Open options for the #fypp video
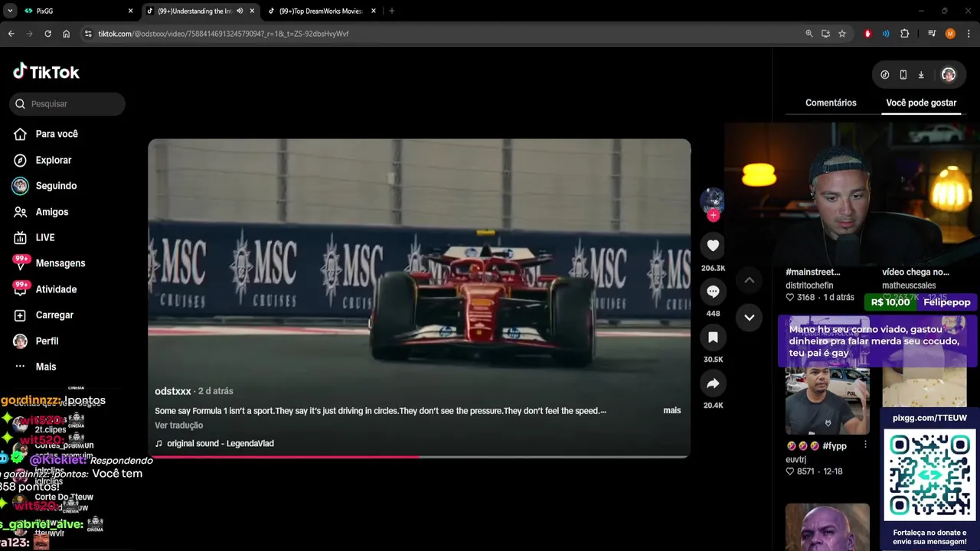Viewport: 980px width, 551px height. 865,445
